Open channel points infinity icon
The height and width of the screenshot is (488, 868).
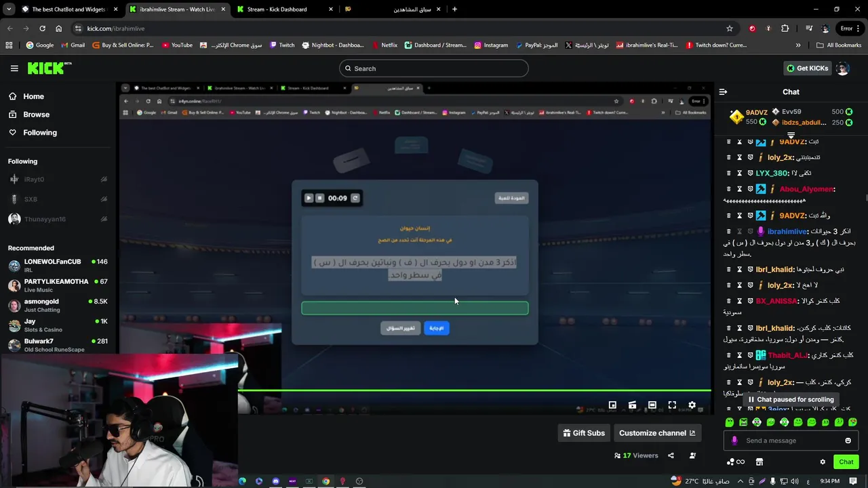pyautogui.click(x=736, y=462)
